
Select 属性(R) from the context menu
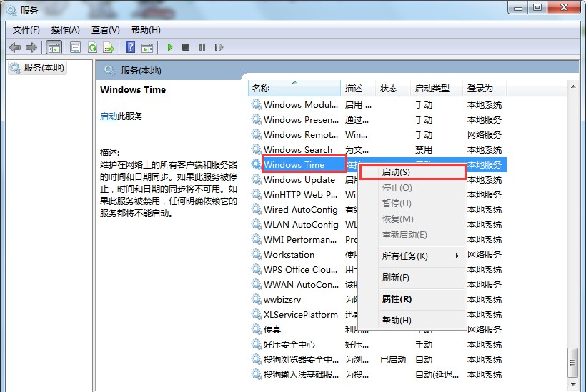tap(397, 299)
